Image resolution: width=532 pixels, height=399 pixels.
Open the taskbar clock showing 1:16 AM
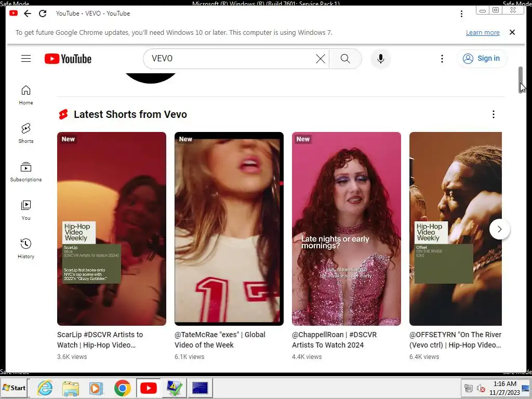504,388
